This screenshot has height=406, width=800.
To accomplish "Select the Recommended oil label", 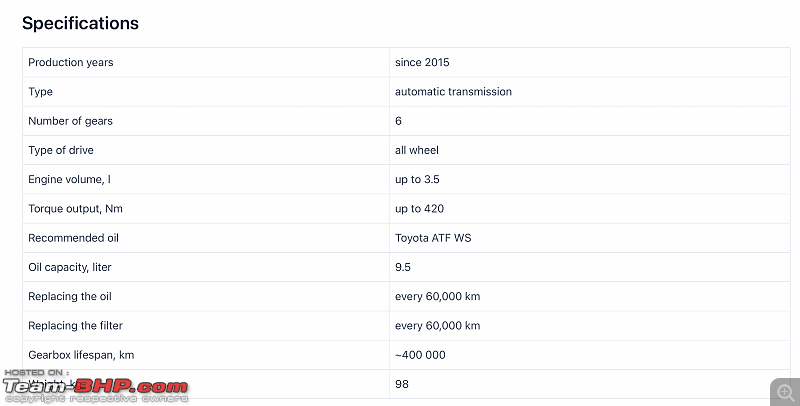I will click(x=73, y=238).
